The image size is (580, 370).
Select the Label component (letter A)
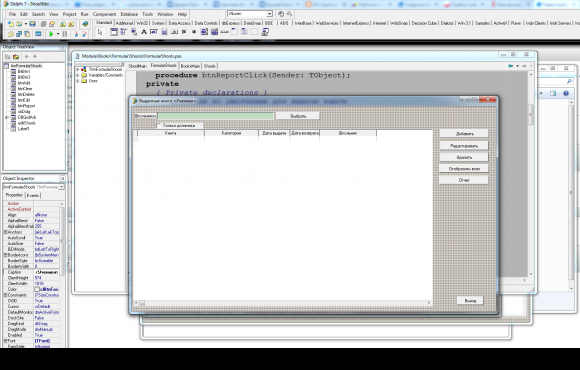click(x=144, y=32)
